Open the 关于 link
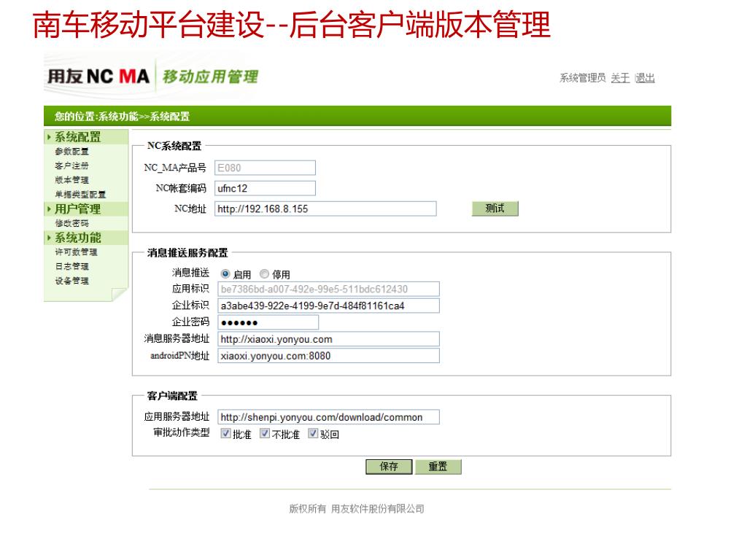The height and width of the screenshot is (560, 747). (620, 77)
